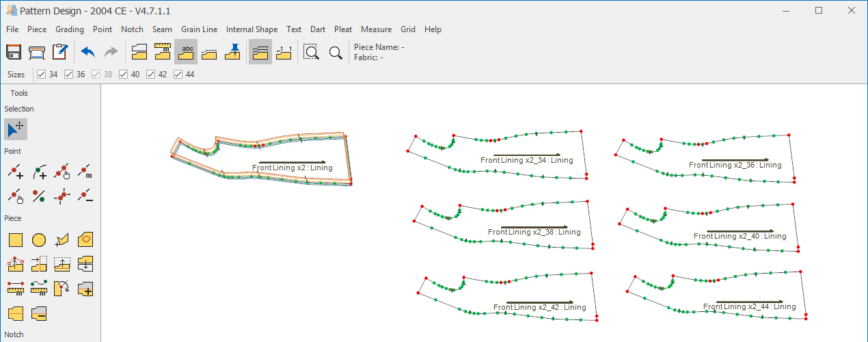Screen dimensions: 868x342
Task: Expand the Measure menu
Action: pyautogui.click(x=376, y=29)
